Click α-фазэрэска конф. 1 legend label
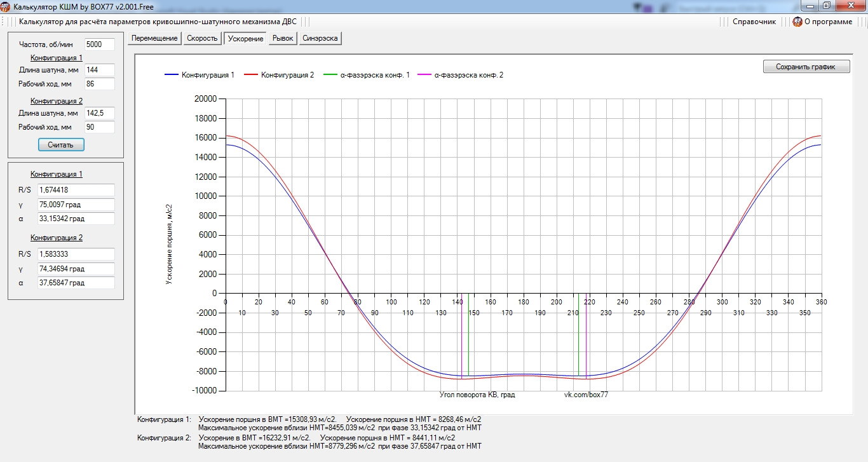This screenshot has height=462, width=868. coord(375,75)
